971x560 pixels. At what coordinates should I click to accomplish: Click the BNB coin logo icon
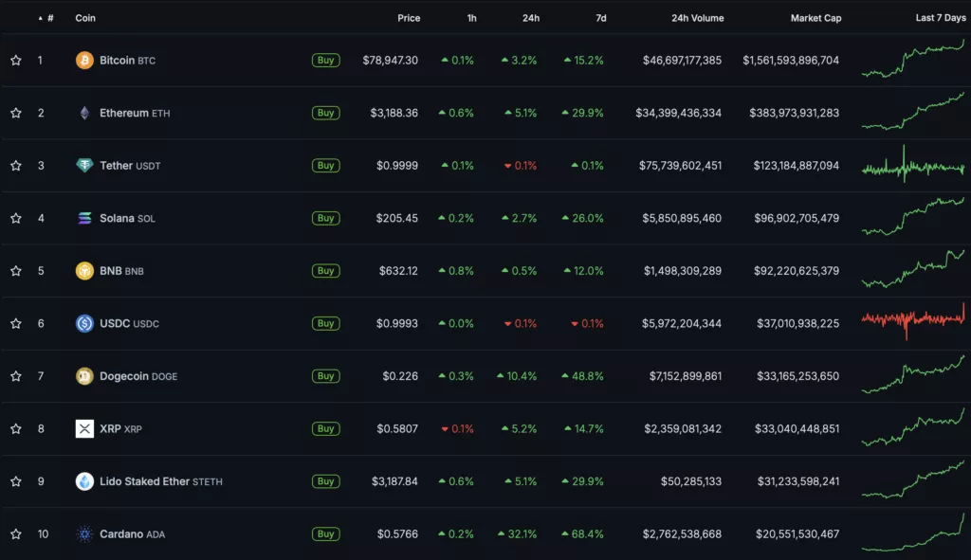click(84, 270)
